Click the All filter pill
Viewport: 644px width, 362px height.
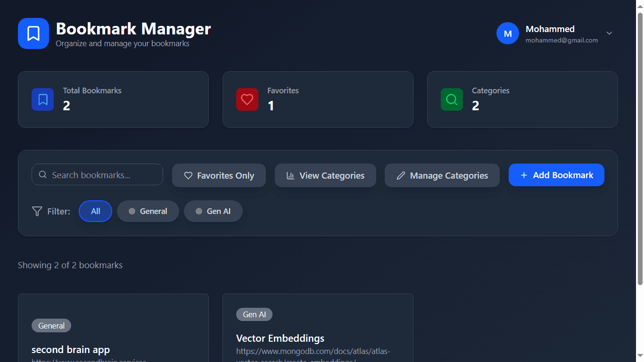[x=95, y=211]
